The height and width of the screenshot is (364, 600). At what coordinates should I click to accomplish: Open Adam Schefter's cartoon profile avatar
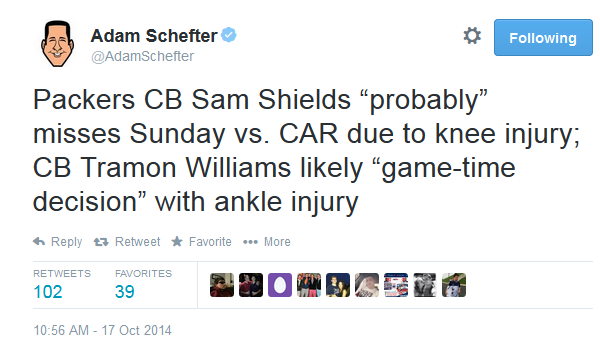(x=57, y=44)
